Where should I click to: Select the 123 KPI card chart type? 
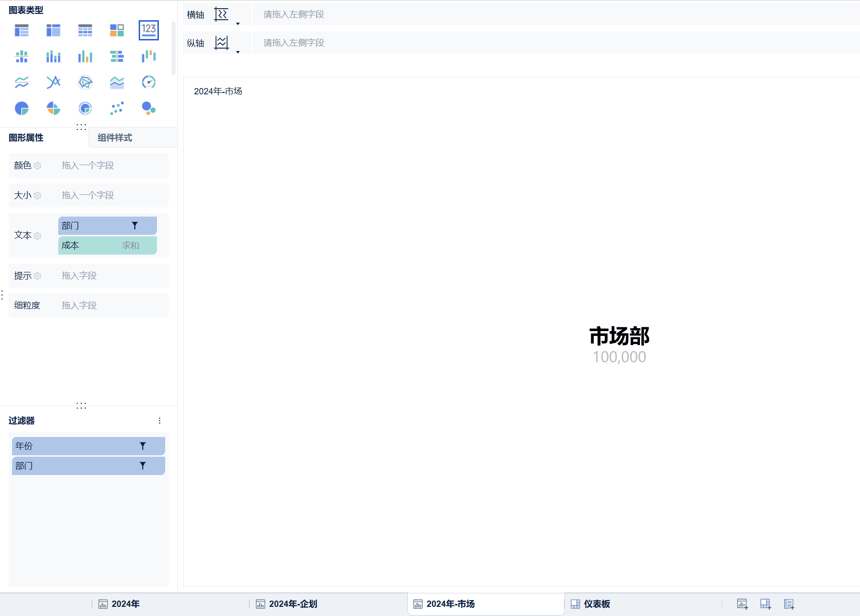coord(149,30)
